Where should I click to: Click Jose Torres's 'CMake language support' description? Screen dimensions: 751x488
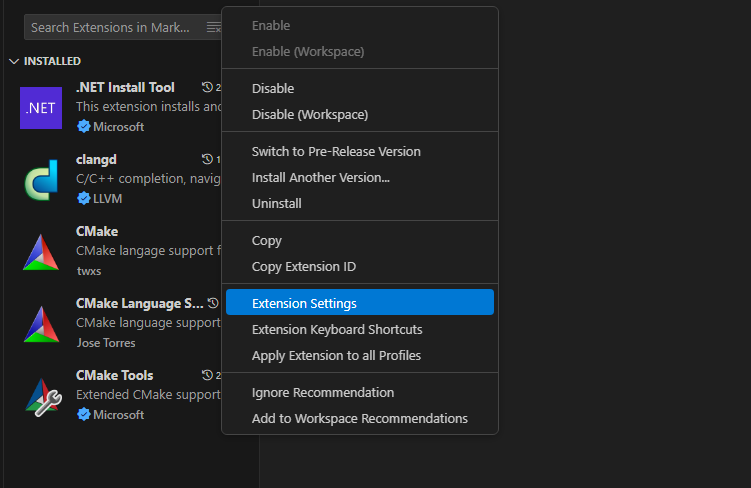148,323
